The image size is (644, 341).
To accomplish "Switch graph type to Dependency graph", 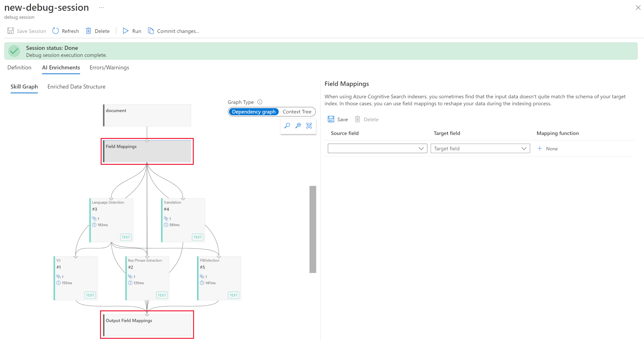I will (254, 112).
